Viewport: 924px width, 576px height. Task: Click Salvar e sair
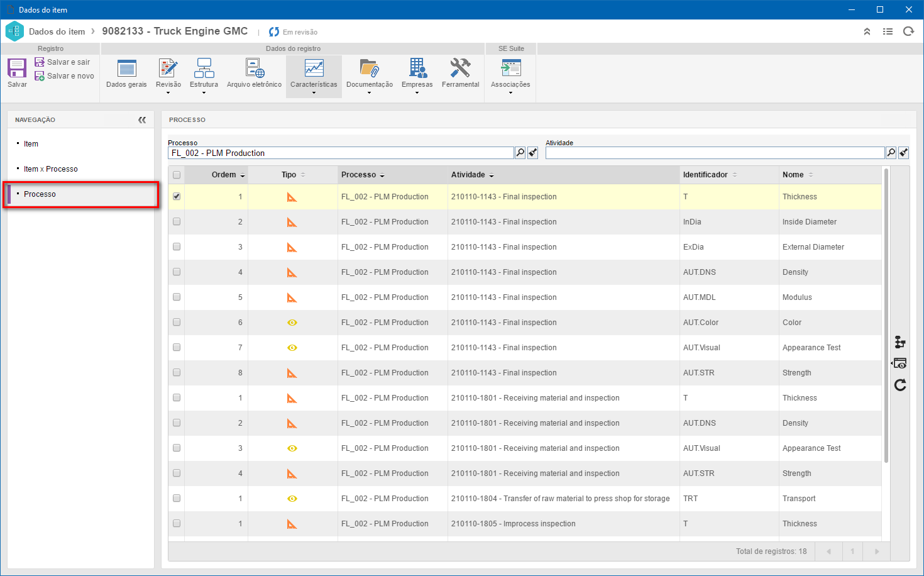62,62
